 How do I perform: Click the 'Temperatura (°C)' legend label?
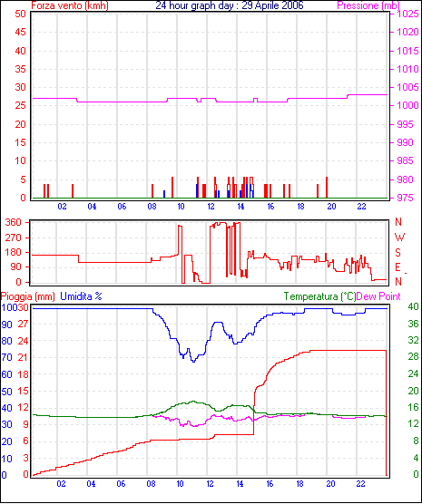[x=320, y=296]
